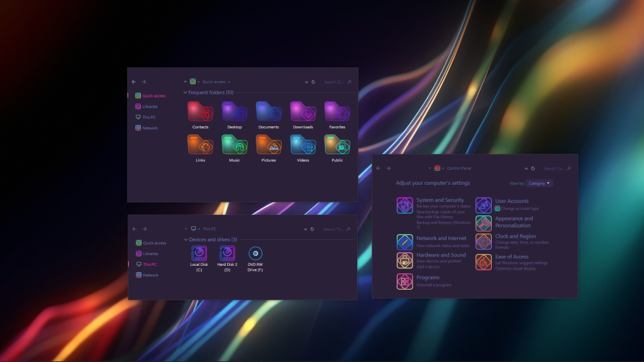Open the Pictures folder
This screenshot has height=362, width=644.
click(x=269, y=146)
